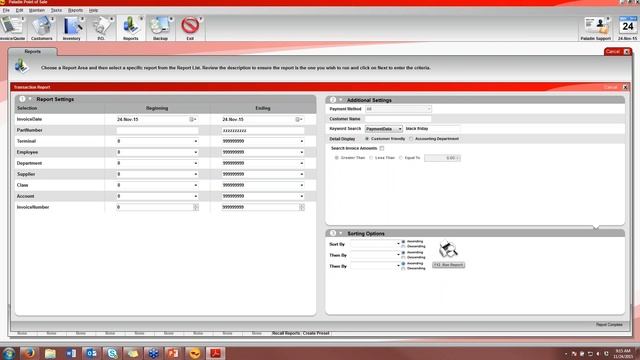Open the Reports menu

(75, 10)
